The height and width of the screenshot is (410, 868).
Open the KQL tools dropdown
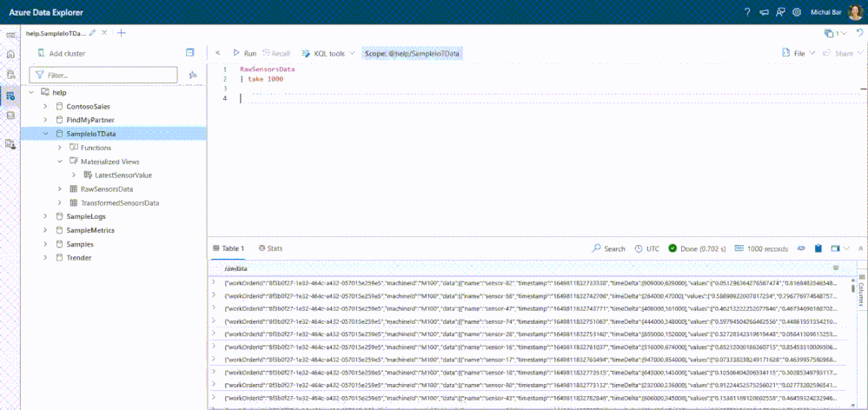328,53
